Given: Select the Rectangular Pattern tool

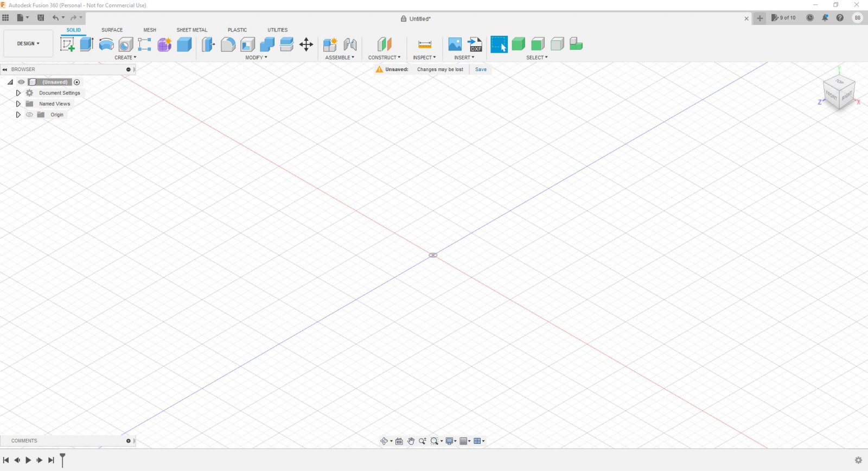Looking at the screenshot, I should click(145, 44).
